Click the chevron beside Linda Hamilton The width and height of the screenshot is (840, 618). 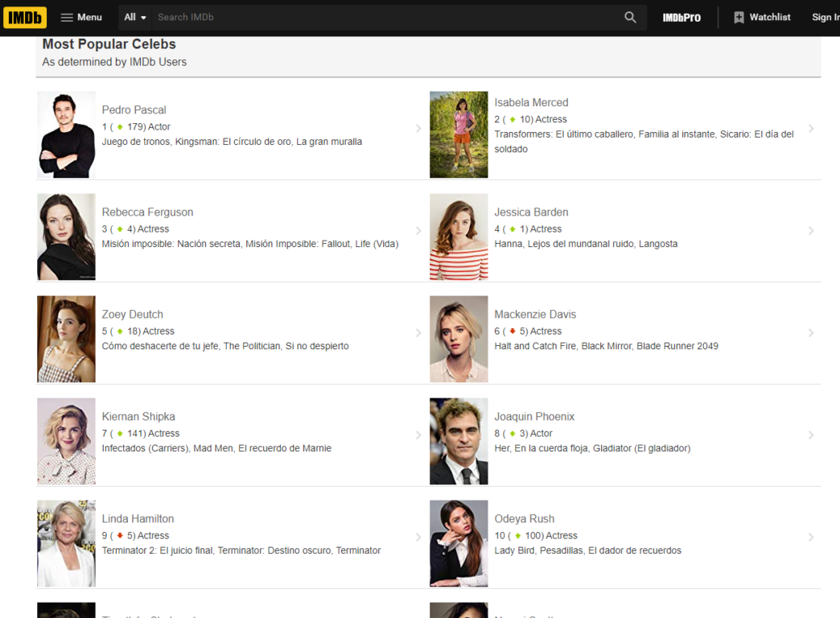[418, 538]
